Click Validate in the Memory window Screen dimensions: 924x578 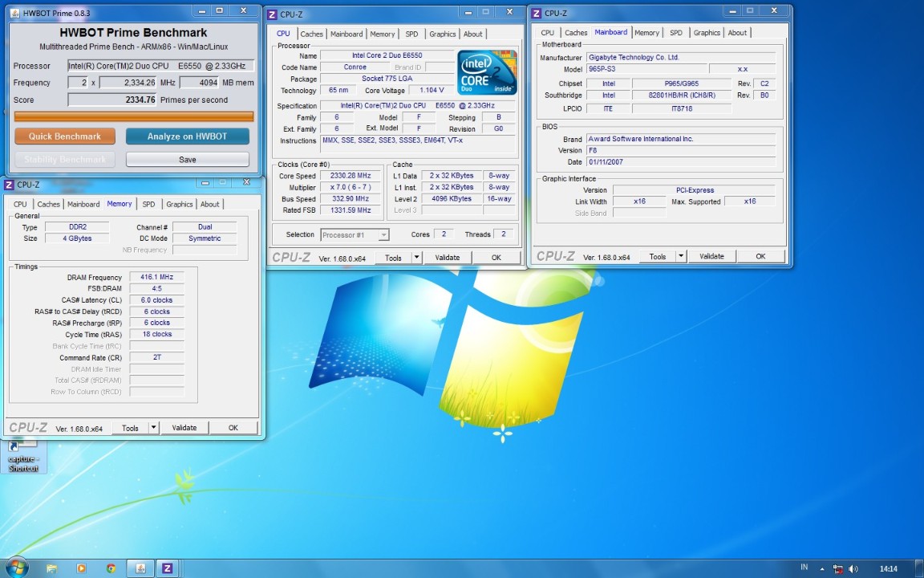pos(184,428)
